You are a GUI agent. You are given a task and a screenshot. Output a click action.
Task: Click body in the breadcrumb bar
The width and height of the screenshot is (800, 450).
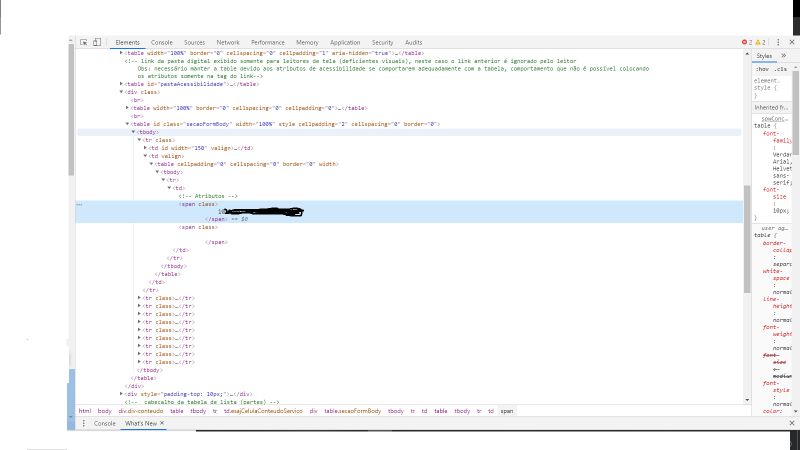point(105,411)
